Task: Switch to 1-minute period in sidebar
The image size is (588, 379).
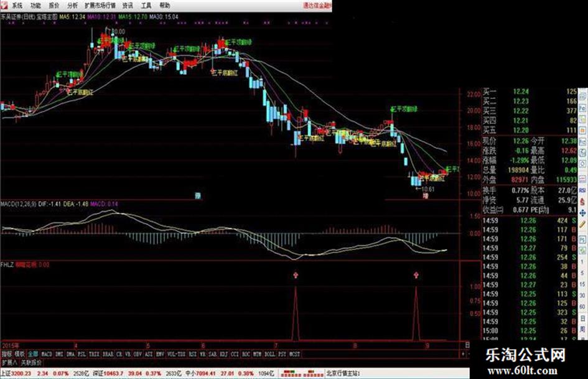Action: point(582,261)
